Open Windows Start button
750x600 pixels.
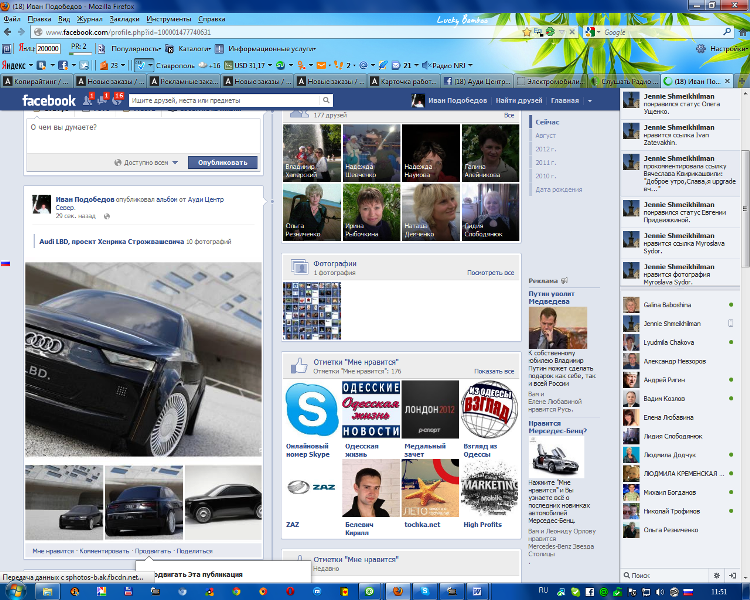[15, 591]
